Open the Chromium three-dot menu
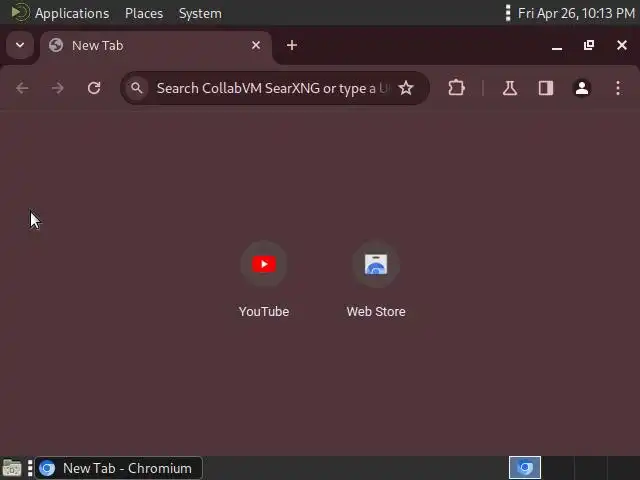Screen dimensions: 640x480 point(618,88)
